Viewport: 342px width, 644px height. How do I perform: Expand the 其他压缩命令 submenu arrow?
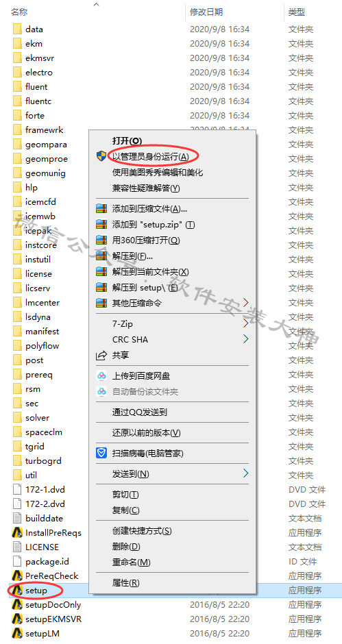coord(246,303)
